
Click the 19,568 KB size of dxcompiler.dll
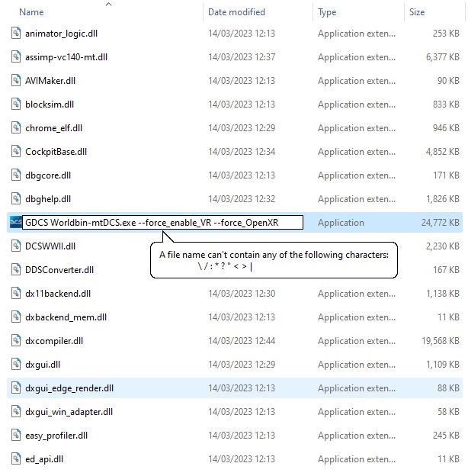[x=440, y=341]
